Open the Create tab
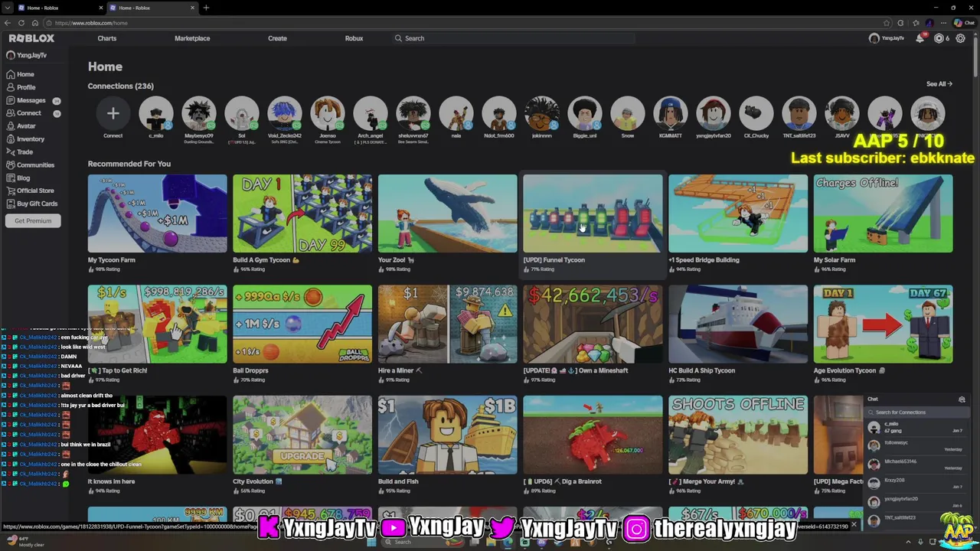 click(277, 38)
